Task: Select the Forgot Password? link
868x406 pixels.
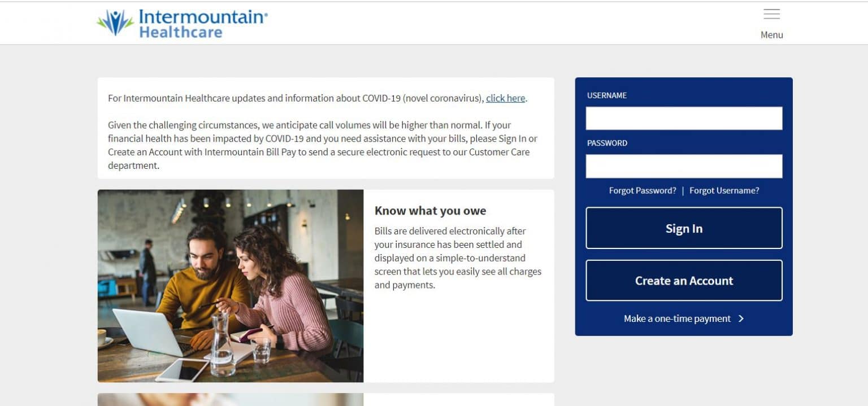Action: tap(642, 190)
